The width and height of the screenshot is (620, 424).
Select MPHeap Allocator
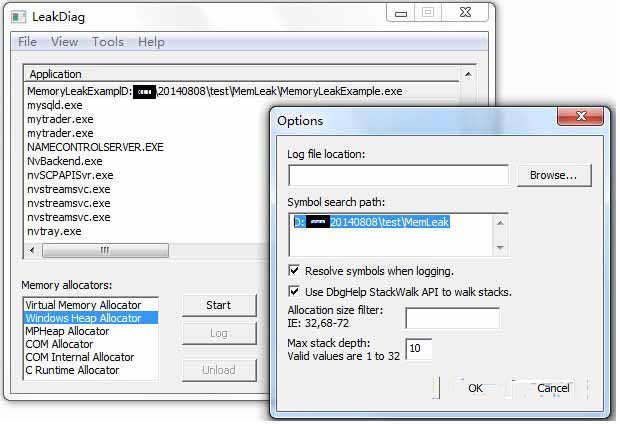tap(91, 331)
